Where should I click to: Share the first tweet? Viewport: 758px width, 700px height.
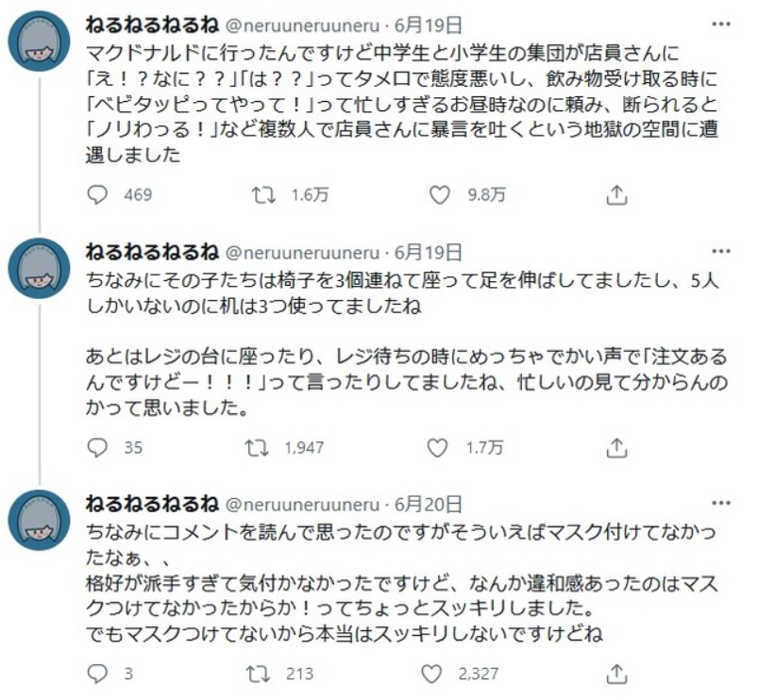click(616, 194)
